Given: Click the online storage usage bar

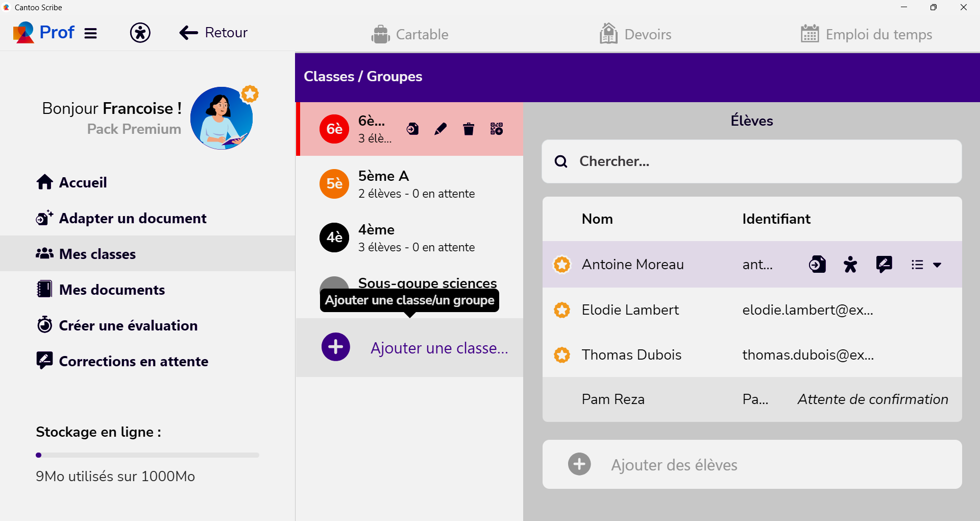Looking at the screenshot, I should tap(148, 455).
